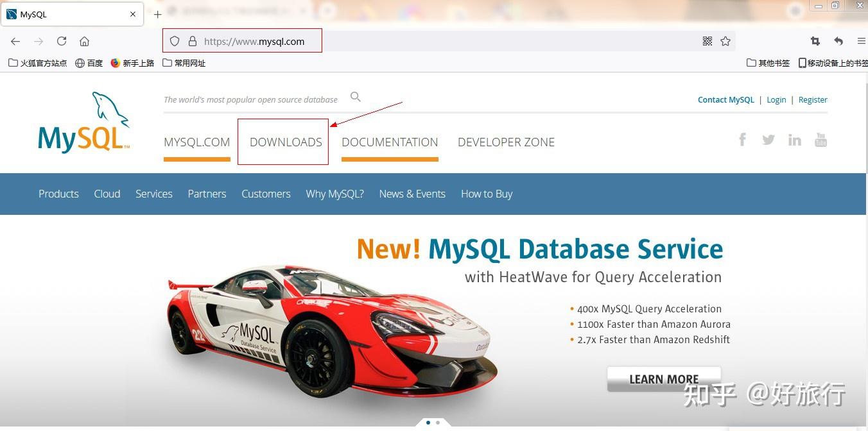The height and width of the screenshot is (431, 868).
Task: Click the MySQL dolphin logo
Action: 83,122
